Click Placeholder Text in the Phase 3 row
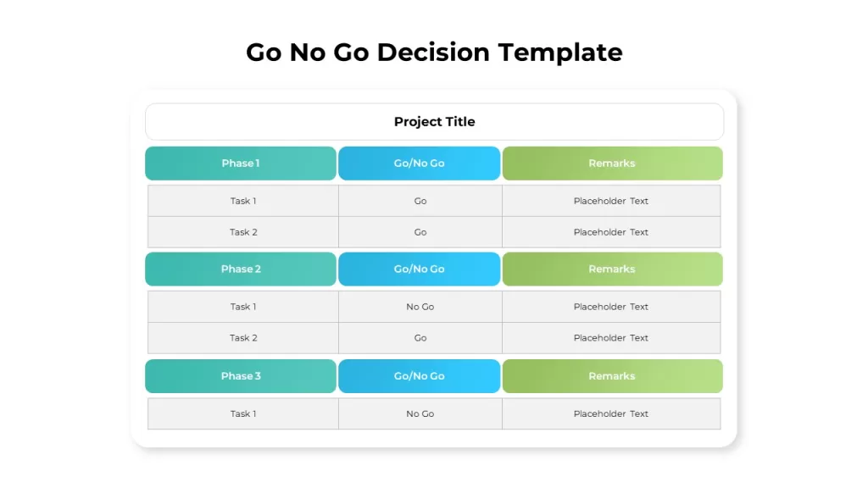Screen dimensions: 868x488 [611, 413]
